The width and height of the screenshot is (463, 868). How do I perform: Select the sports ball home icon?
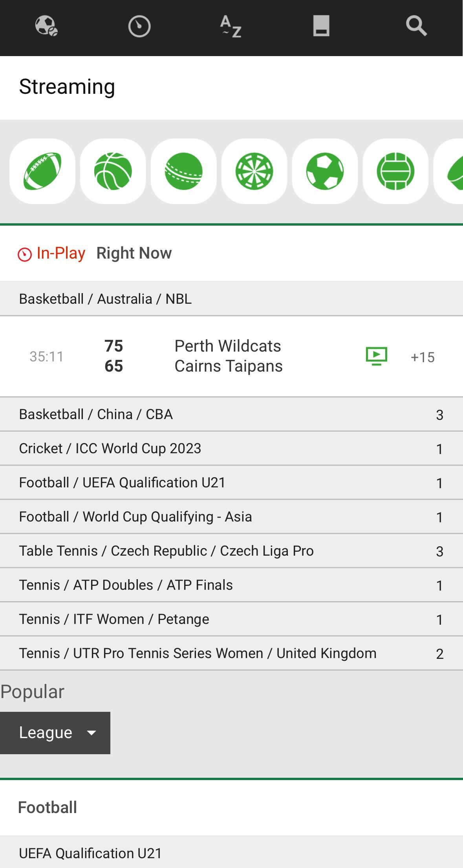point(47,27)
